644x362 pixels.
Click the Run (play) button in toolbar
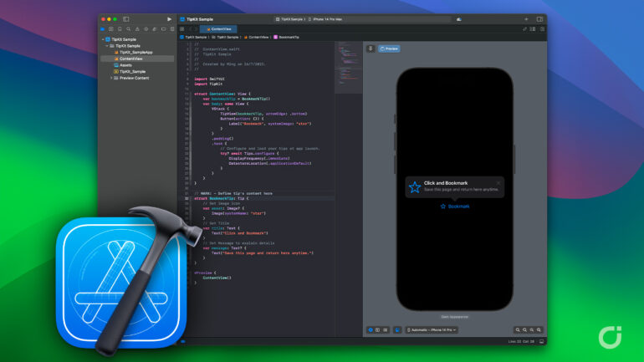pyautogui.click(x=169, y=18)
